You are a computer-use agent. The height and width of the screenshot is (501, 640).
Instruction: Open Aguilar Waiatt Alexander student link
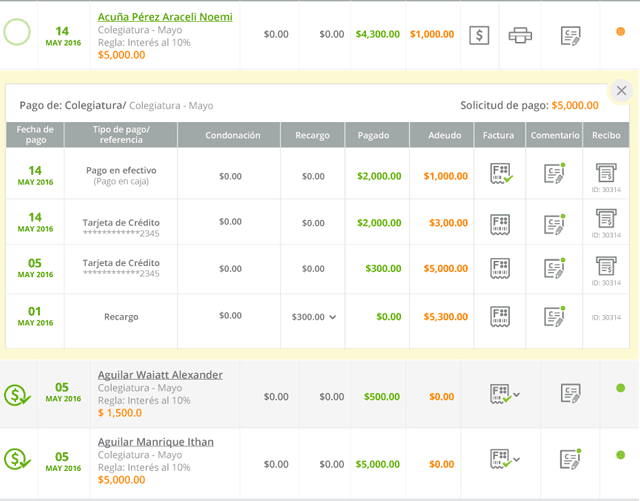160,375
